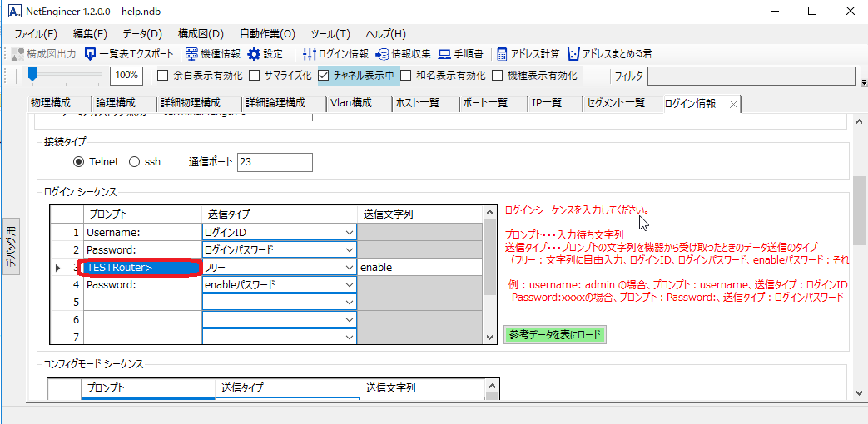
Task: Click the 通信ポート field containing 23
Action: tap(275, 162)
